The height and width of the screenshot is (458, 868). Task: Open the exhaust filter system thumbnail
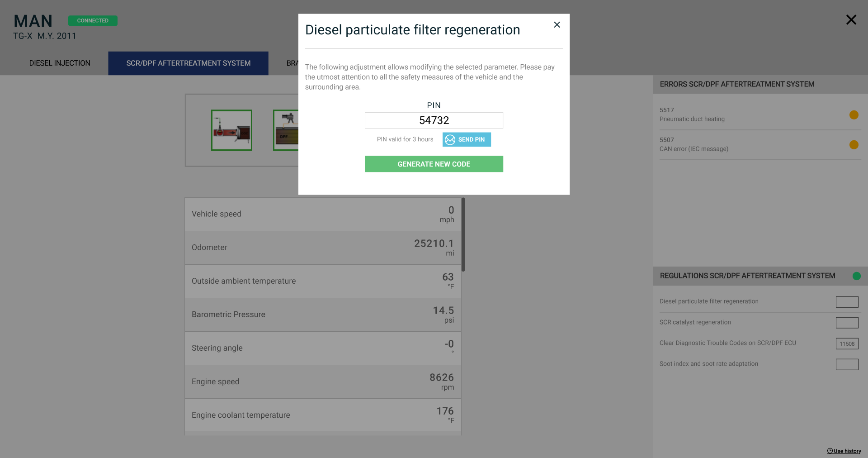(231, 130)
